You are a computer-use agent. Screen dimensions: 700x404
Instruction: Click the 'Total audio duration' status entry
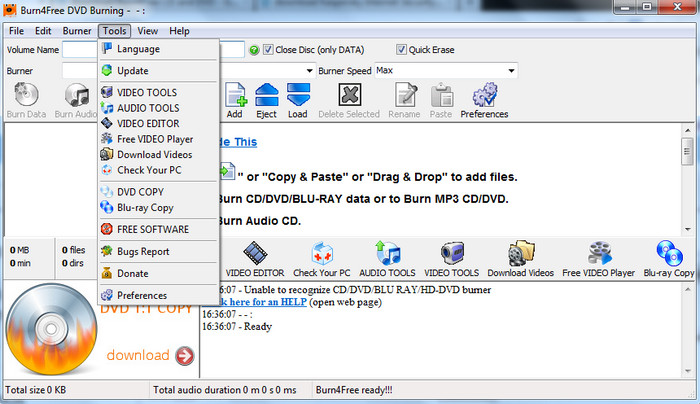click(225, 390)
